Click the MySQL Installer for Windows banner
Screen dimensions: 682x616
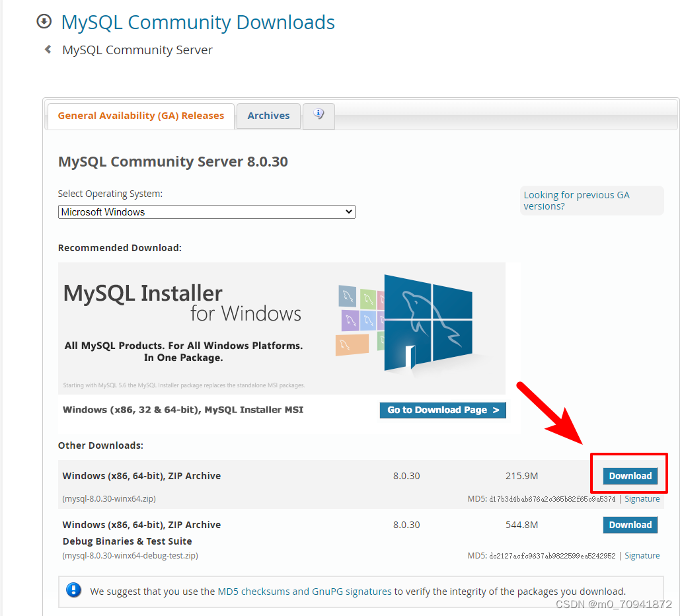click(282, 328)
